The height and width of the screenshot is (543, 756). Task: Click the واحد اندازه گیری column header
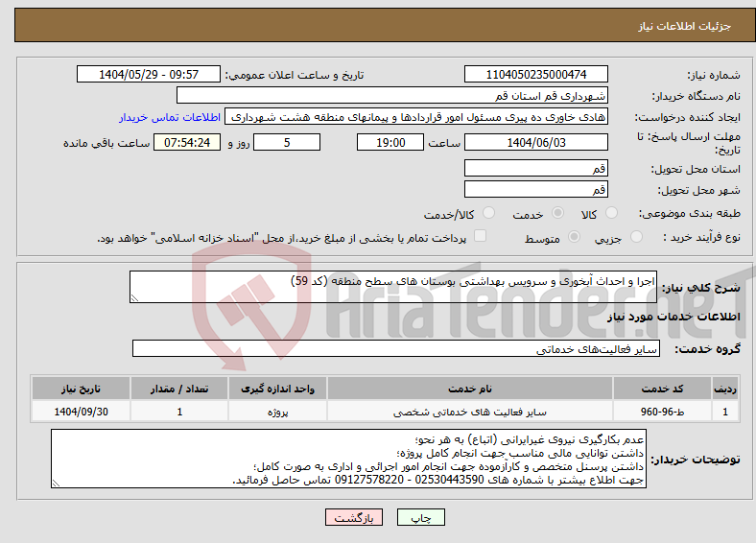click(277, 389)
